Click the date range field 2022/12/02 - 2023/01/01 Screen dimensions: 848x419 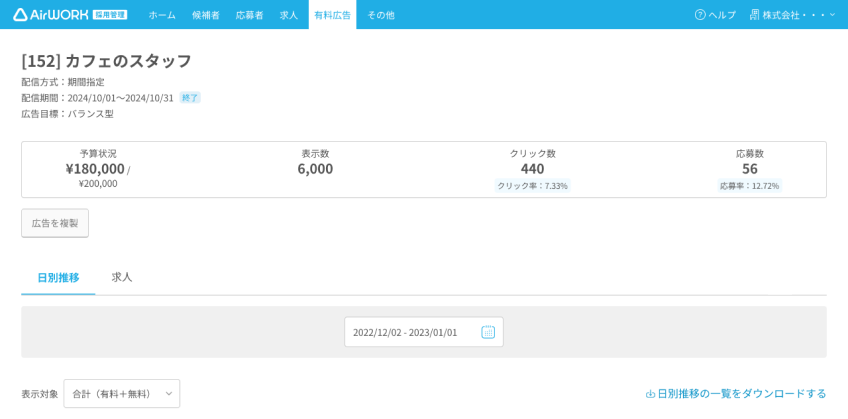424,332
